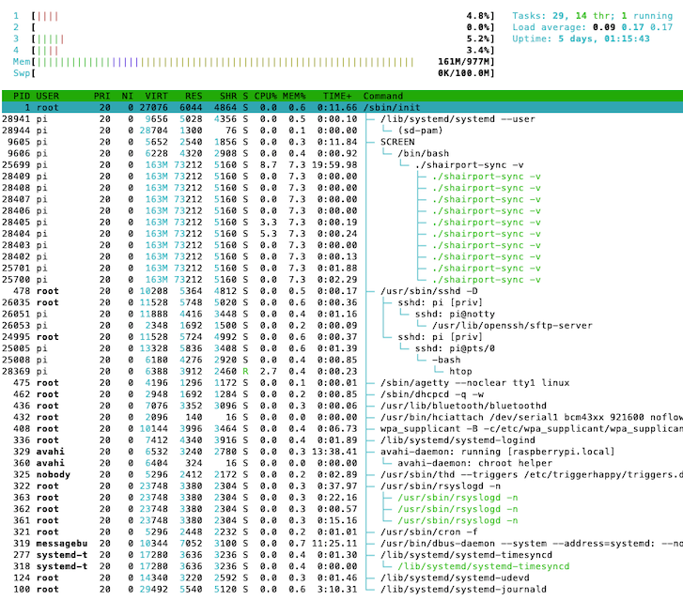
Task: Select the hciattach process row
Action: pyautogui.click(x=342, y=417)
